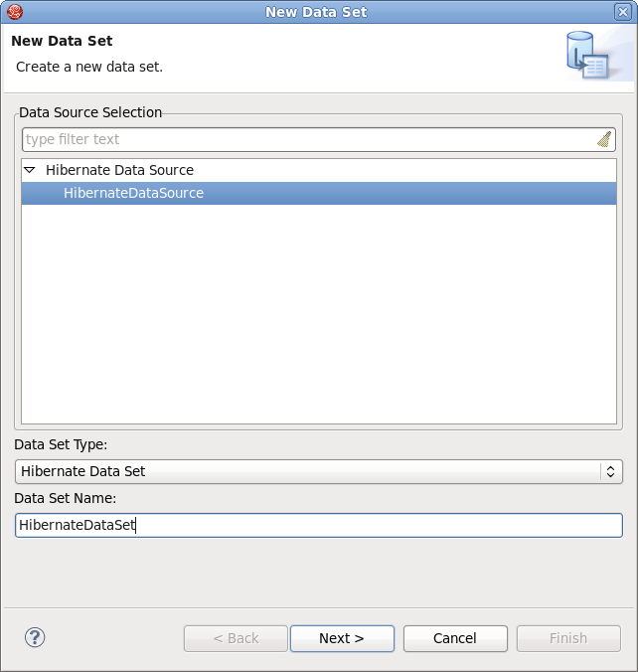Click the Create a new data set description
This screenshot has width=638, height=672.
[x=89, y=67]
